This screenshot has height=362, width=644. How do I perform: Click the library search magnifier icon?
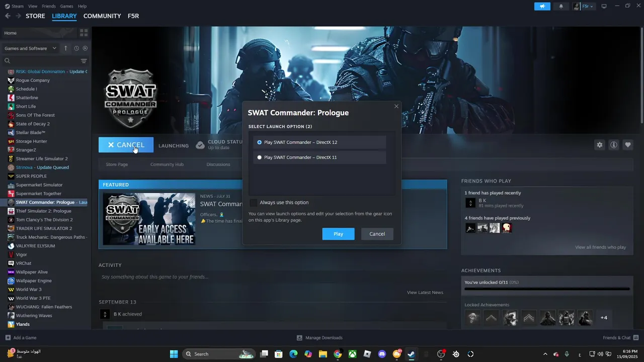(x=8, y=61)
